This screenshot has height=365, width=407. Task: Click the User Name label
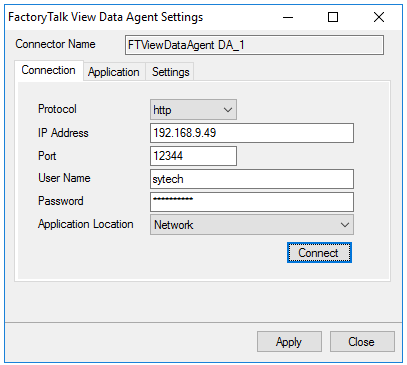(x=64, y=178)
